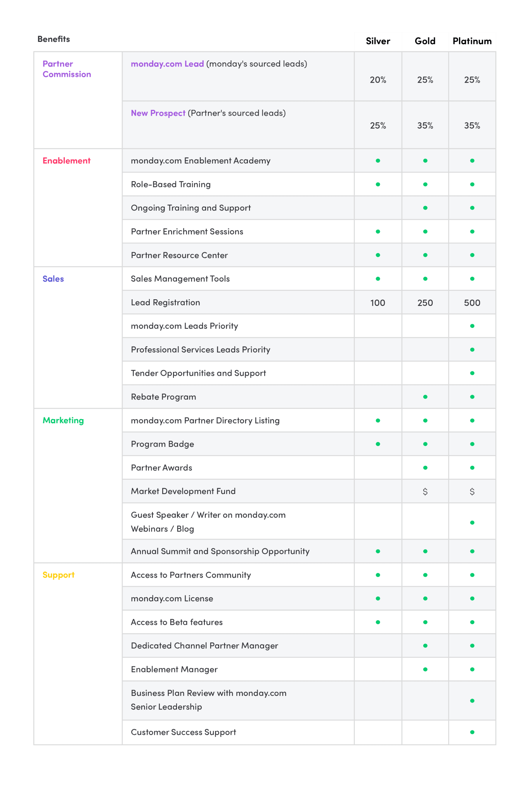Click Platinum dot for Customer Success Support
Viewport: 516px width, 812px height.
pos(472,732)
